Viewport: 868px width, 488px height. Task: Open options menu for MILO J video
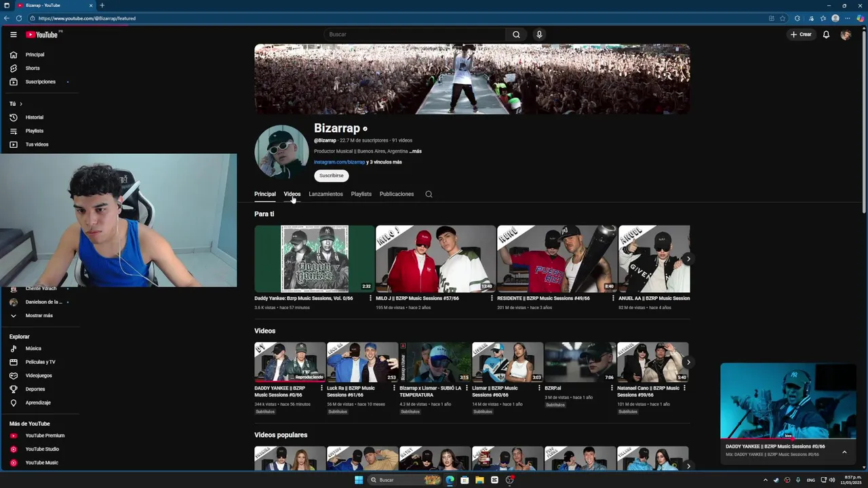click(492, 298)
